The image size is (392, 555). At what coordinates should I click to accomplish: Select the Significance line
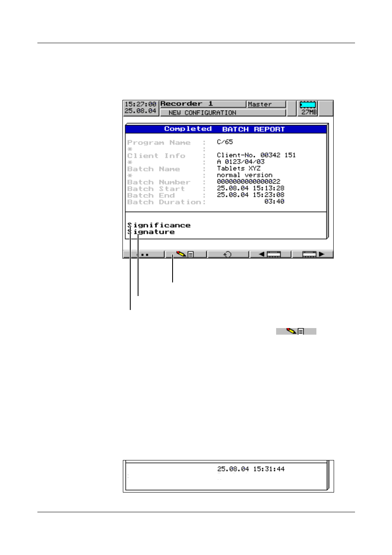coord(159,225)
